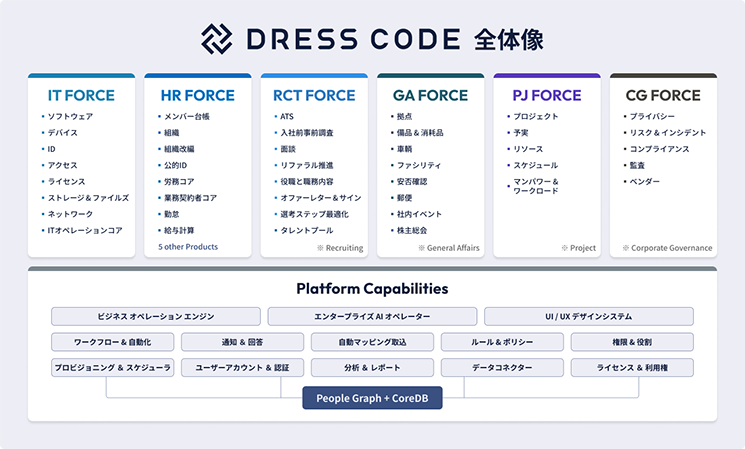Click the 通知 & 回答 box
745x449 pixels.
(242, 342)
